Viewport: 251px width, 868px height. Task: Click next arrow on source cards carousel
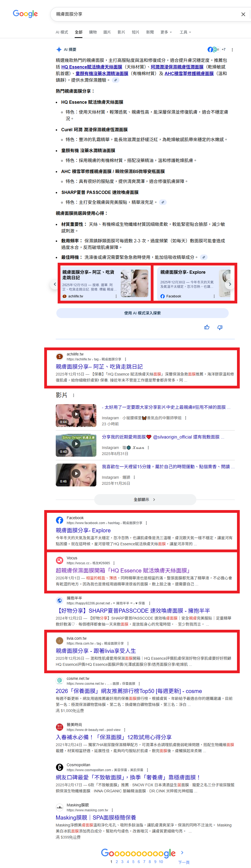(230, 284)
